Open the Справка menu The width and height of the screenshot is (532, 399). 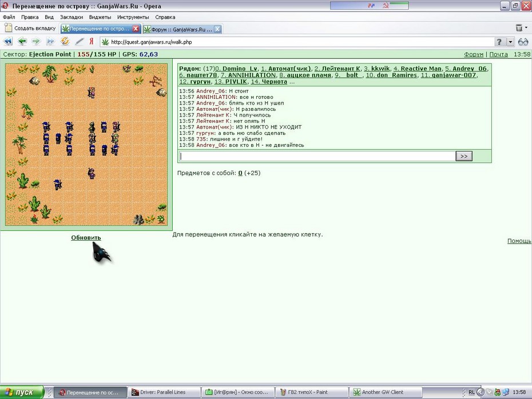coord(165,17)
